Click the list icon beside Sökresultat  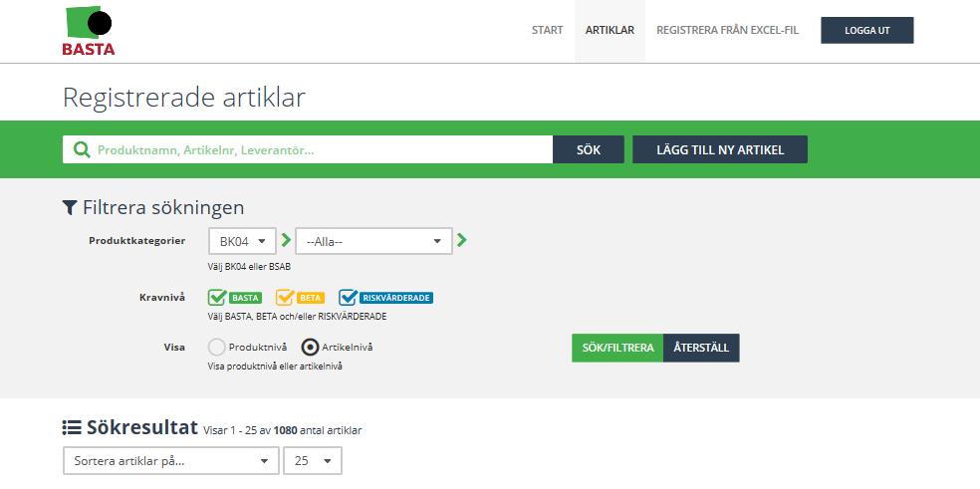tap(72, 427)
